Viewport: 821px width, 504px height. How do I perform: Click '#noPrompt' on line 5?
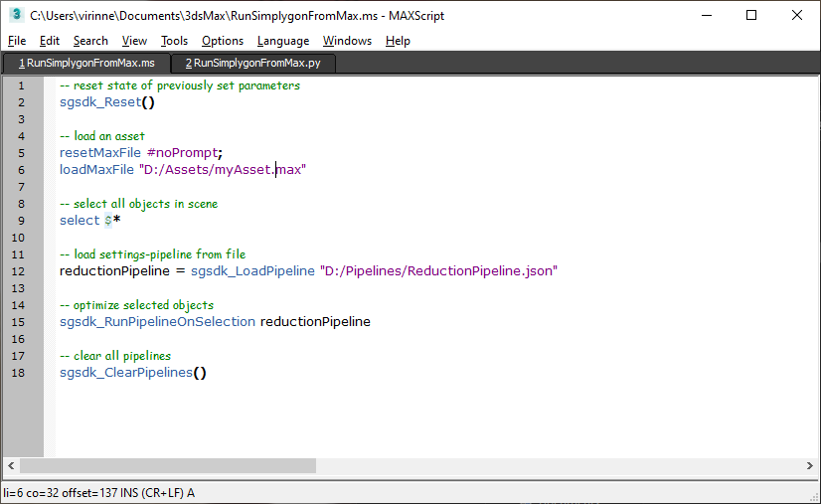(182, 153)
